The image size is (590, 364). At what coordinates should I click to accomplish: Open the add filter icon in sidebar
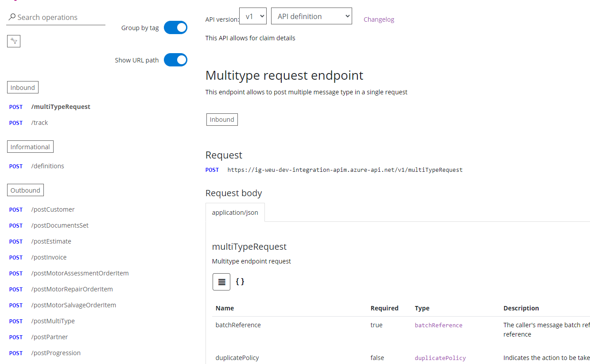[13, 41]
